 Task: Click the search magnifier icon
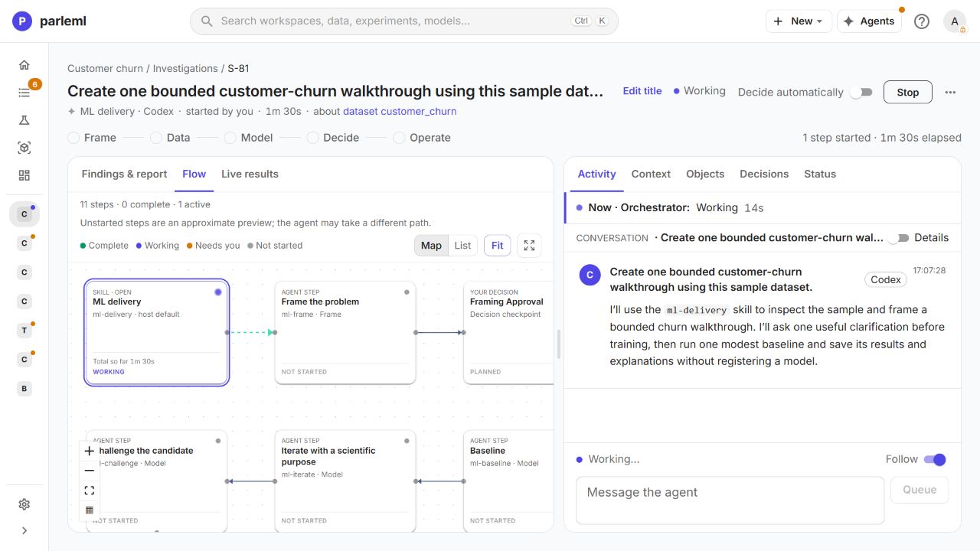(x=207, y=21)
